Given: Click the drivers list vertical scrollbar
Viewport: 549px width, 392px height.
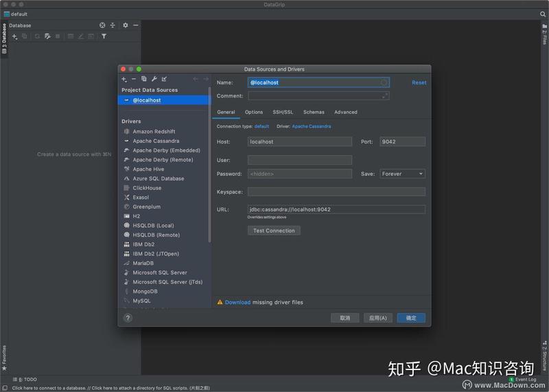Looking at the screenshot, I should [210, 165].
